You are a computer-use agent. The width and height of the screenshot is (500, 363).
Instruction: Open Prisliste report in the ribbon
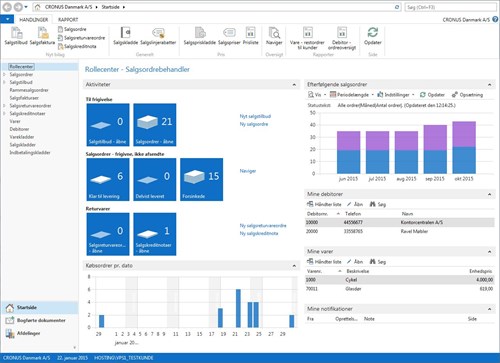(251, 36)
